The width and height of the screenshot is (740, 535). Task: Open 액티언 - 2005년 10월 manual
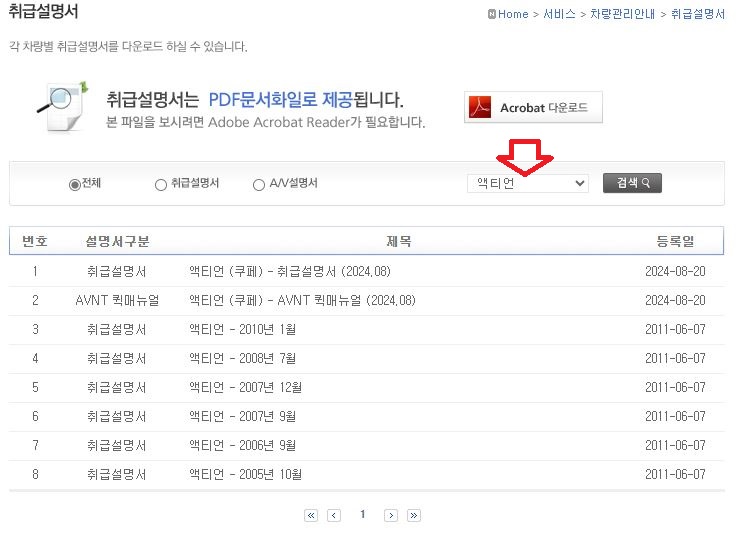click(x=245, y=474)
